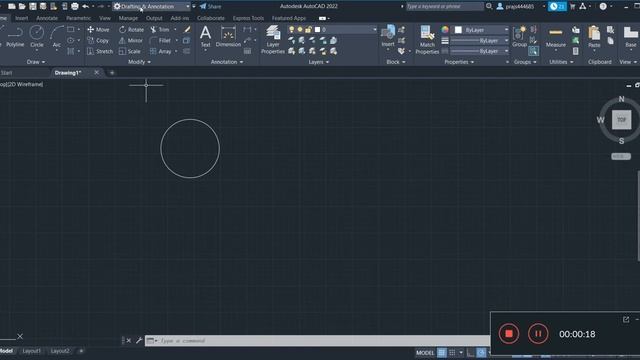Pause the screen recording
The width and height of the screenshot is (640, 360).
point(538,334)
